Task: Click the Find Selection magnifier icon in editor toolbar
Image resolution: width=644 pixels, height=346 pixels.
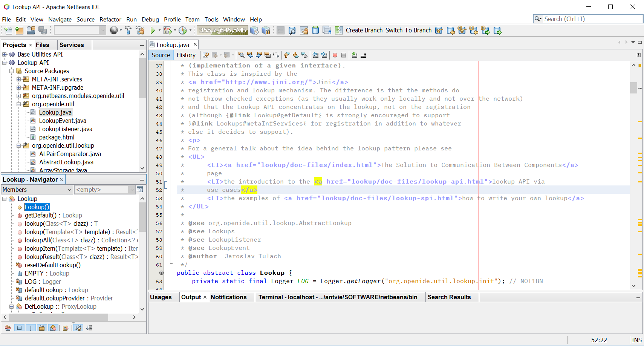Action: coord(242,55)
